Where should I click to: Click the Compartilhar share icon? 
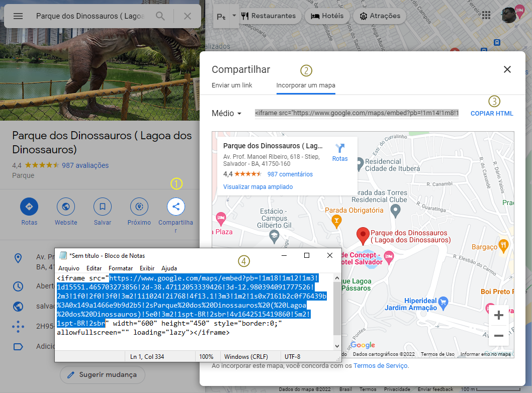(176, 207)
